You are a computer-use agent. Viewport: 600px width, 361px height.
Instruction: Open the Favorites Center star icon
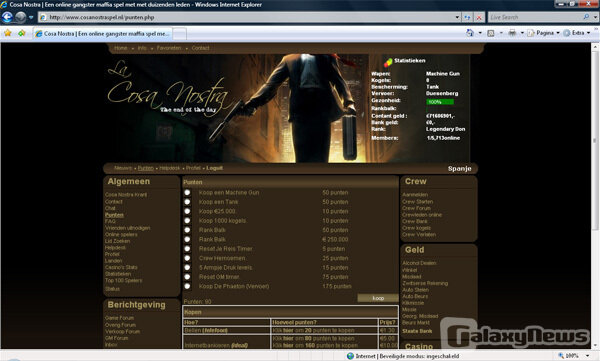click(8, 33)
